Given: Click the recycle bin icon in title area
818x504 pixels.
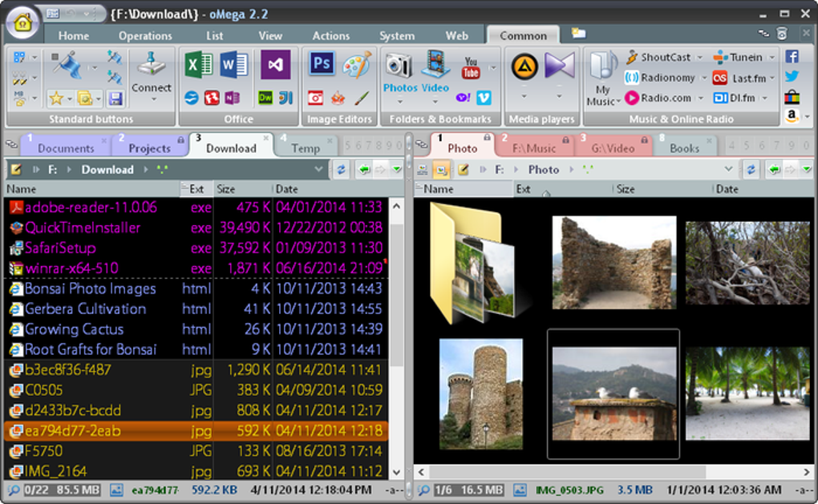Looking at the screenshot, I should coord(781,34).
